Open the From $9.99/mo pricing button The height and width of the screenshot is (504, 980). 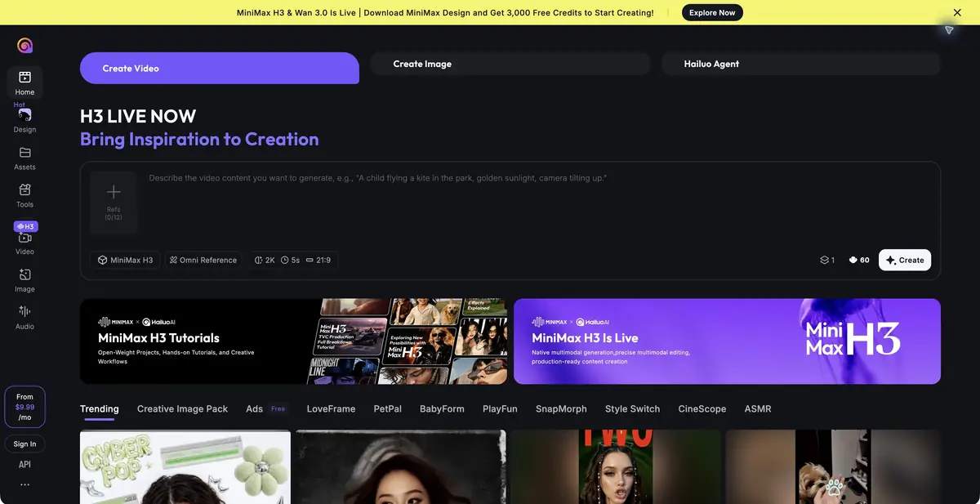point(24,406)
